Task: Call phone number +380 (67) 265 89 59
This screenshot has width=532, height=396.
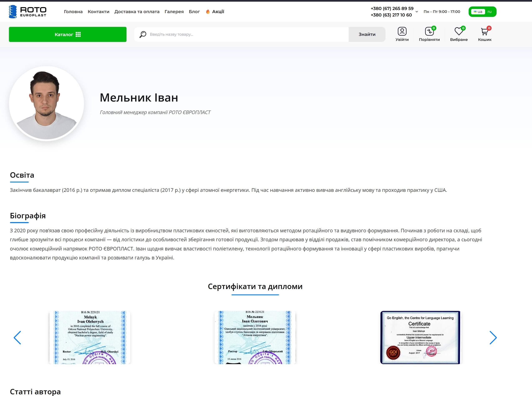Action: click(392, 8)
